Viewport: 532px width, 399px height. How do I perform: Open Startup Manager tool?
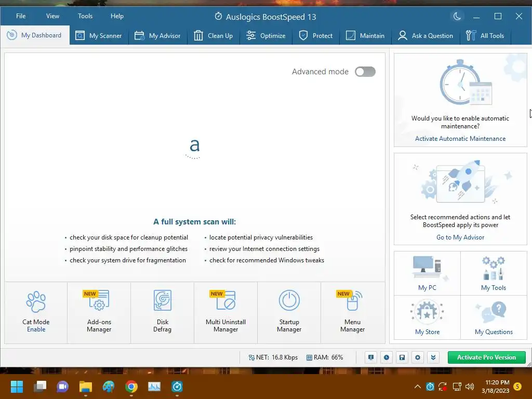(289, 312)
